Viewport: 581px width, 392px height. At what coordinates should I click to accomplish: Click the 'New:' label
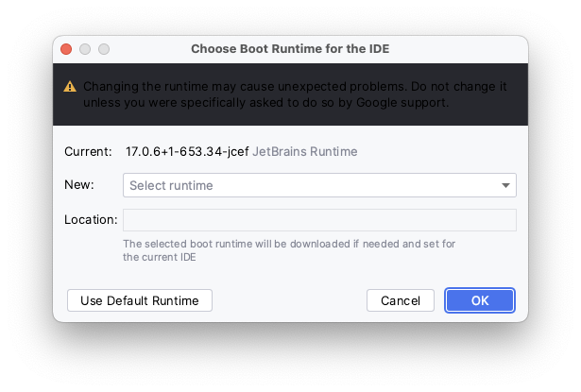click(x=79, y=185)
